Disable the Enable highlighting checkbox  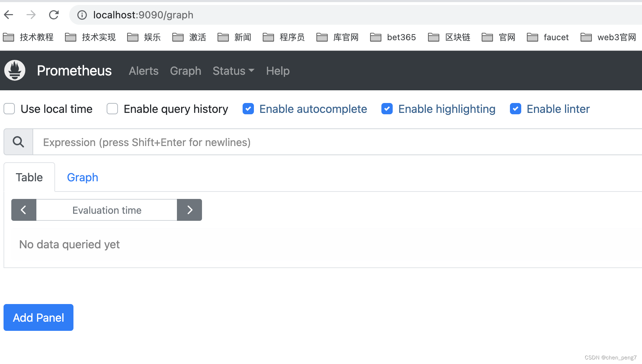tap(387, 109)
